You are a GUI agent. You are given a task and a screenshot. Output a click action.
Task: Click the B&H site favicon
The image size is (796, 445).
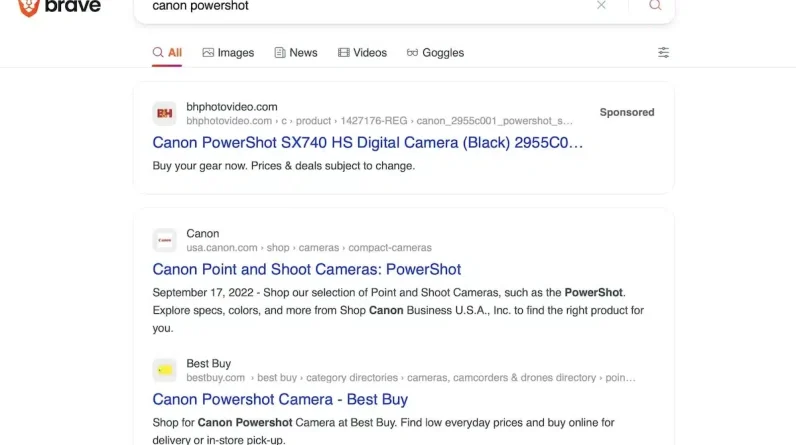tap(164, 113)
